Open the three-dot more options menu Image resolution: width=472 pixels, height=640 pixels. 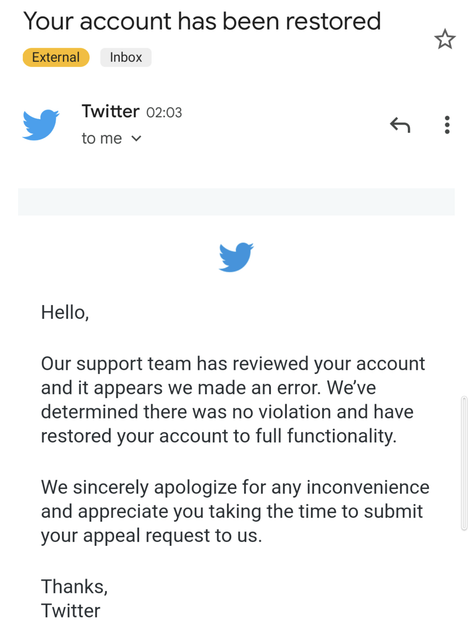point(447,125)
